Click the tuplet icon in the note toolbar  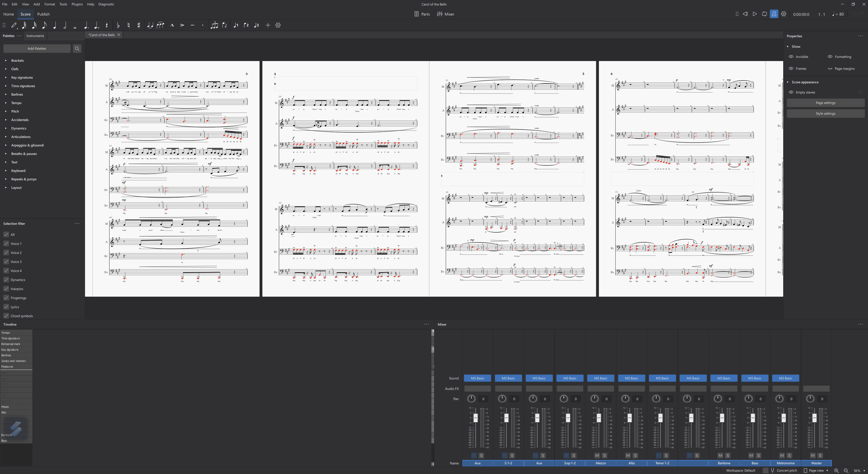(x=215, y=25)
